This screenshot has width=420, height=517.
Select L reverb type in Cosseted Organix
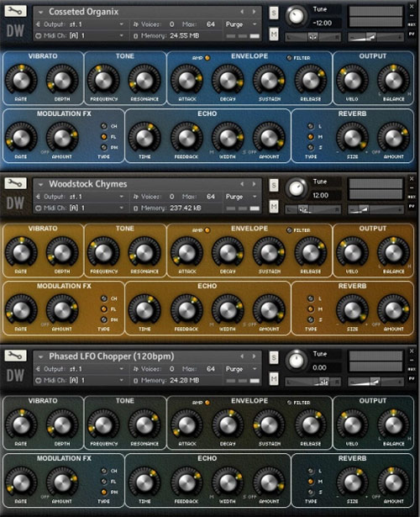point(310,126)
